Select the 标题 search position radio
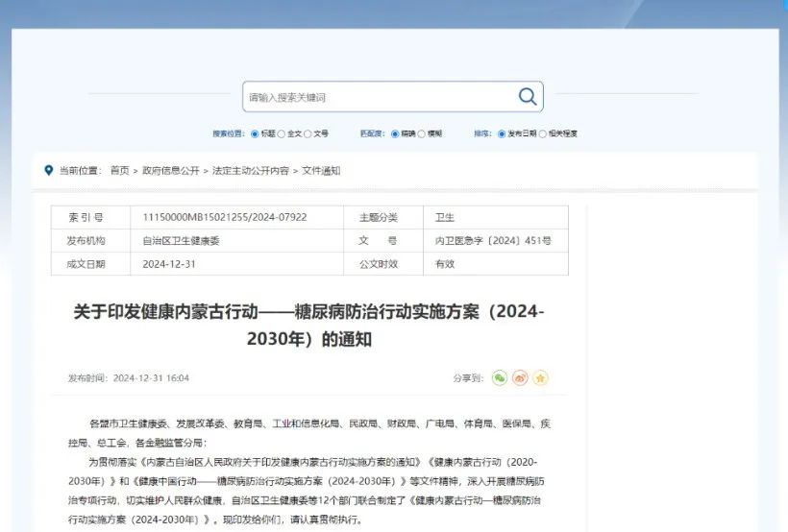The image size is (788, 532). coord(255,133)
